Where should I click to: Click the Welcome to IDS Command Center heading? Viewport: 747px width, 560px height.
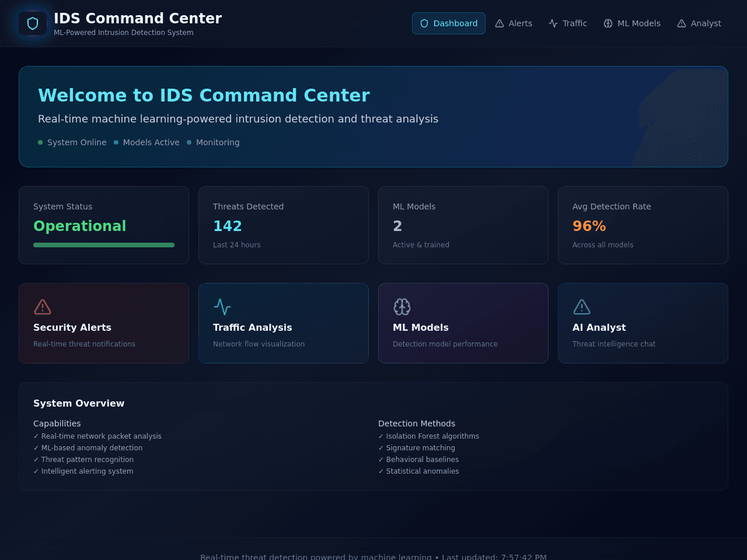pos(204,95)
